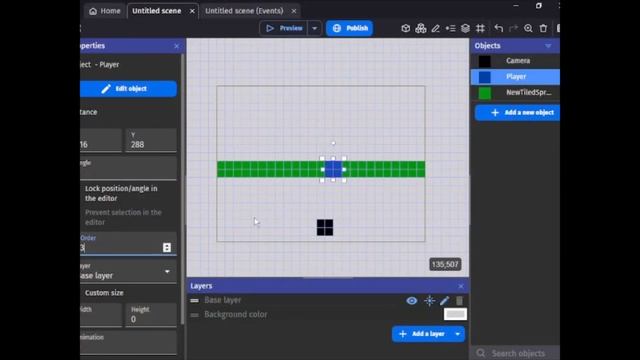Click the Base layer drag handle
Viewport: 640px width, 360px height.
coord(194,300)
